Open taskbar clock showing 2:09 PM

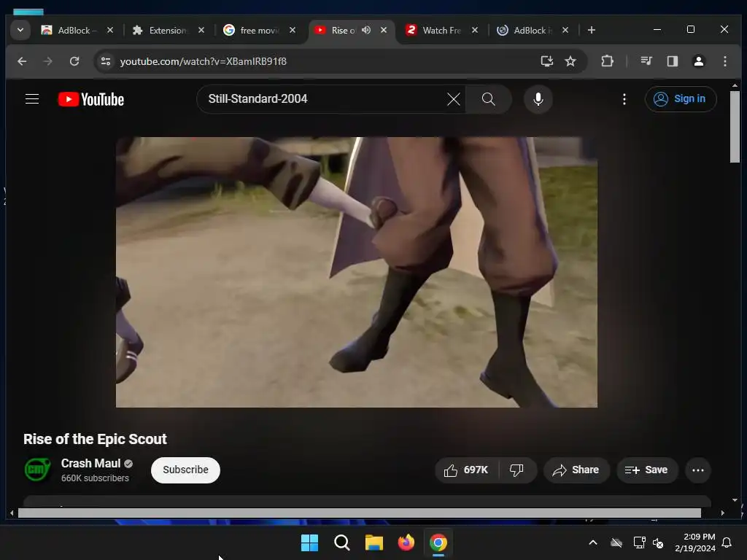(694, 542)
